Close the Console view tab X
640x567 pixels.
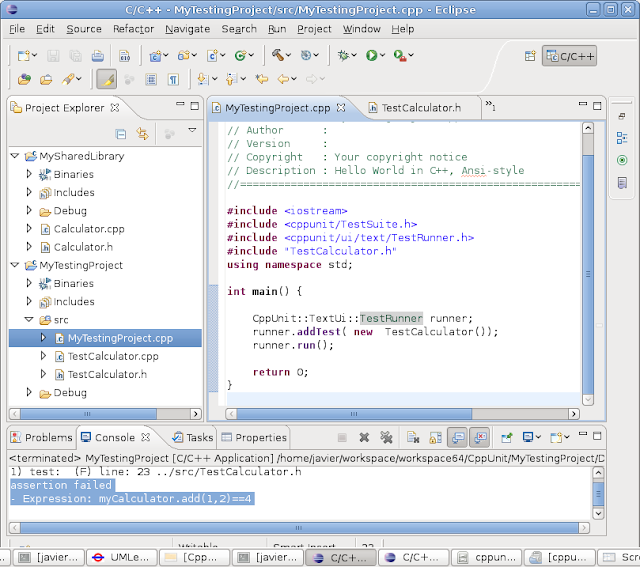145,437
